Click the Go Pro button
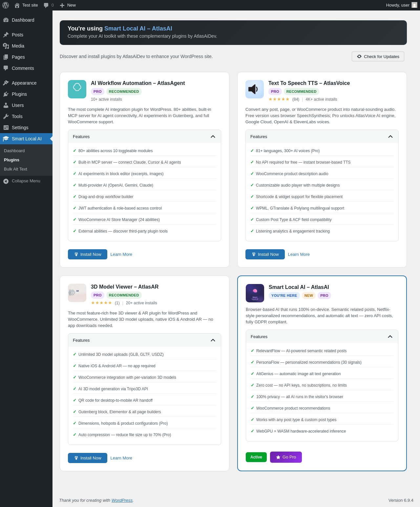The width and height of the screenshot is (420, 507). [286, 457]
